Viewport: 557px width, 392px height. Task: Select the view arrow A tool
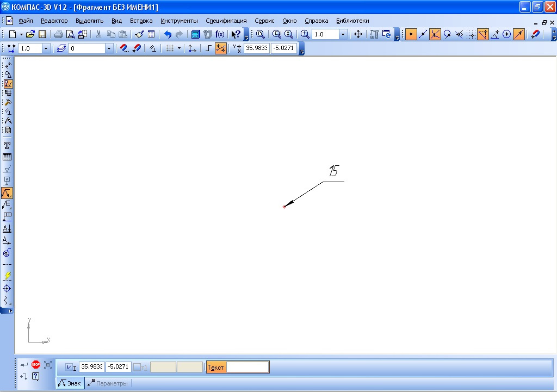coord(7,241)
